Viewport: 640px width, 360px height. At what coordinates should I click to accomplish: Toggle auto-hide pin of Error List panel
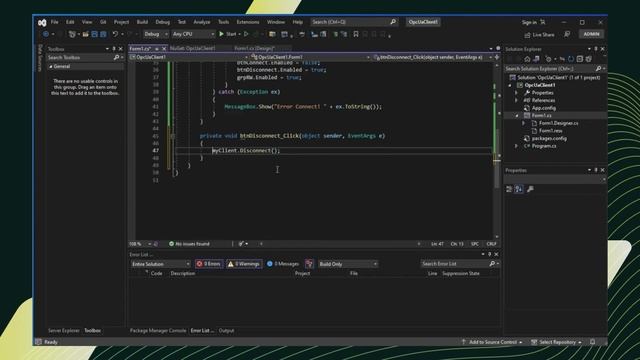(489, 254)
